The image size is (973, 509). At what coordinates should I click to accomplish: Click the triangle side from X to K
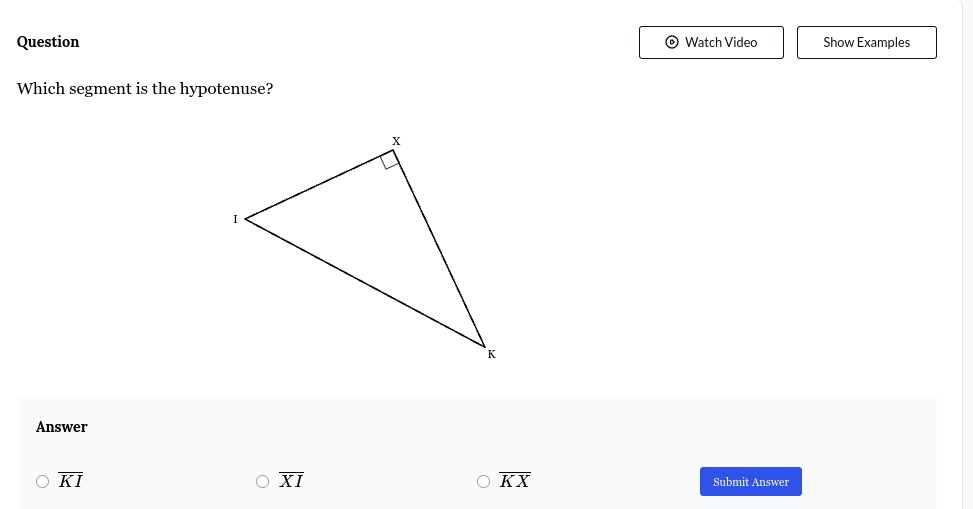[x=439, y=248]
